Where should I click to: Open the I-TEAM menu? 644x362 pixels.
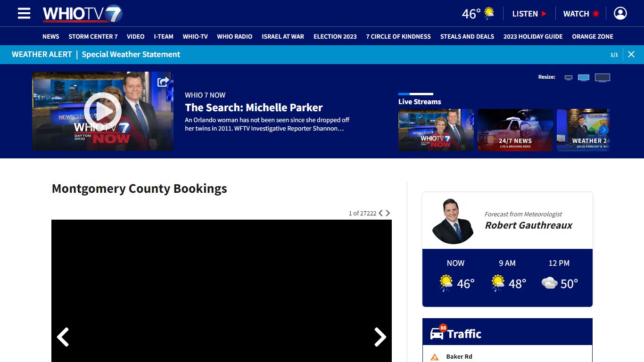tap(164, 36)
